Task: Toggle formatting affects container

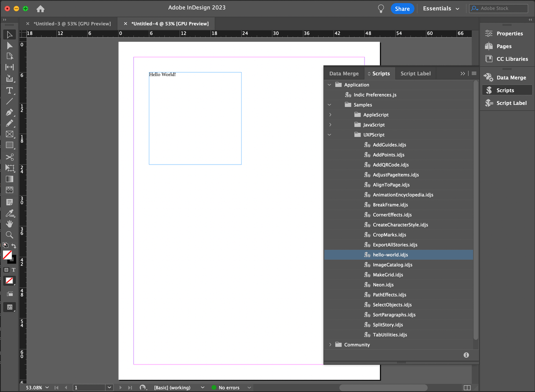Action: [6, 270]
